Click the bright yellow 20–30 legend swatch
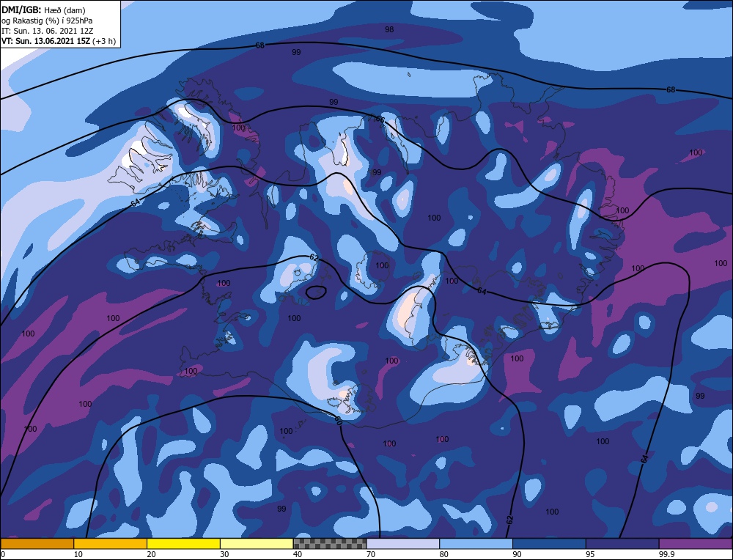The width and height of the screenshot is (733, 560). pos(183,544)
